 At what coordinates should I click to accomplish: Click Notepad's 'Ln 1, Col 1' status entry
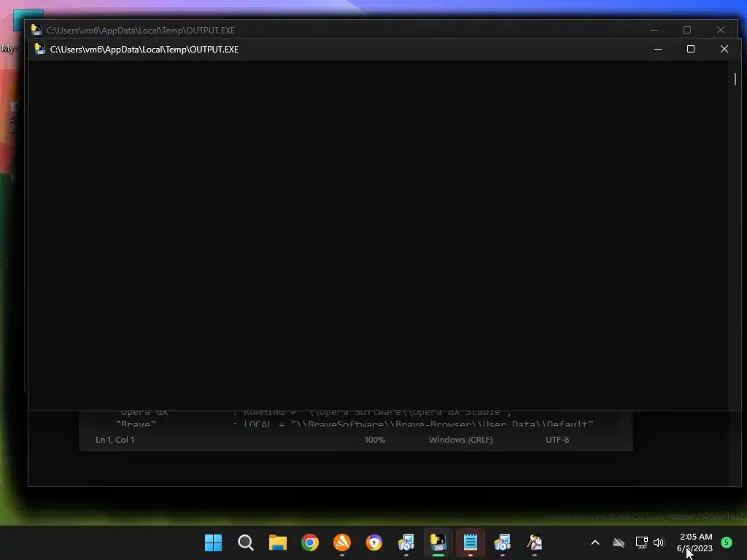[115, 440]
